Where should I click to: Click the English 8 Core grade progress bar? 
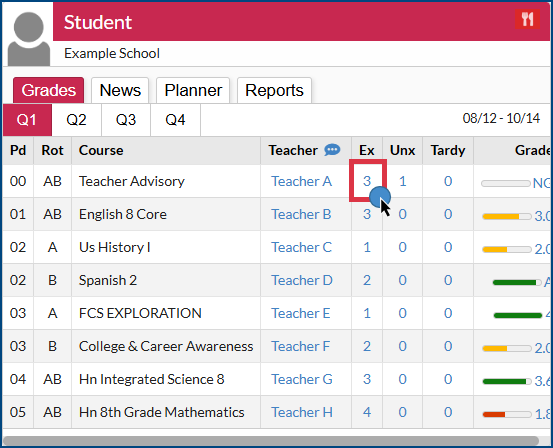click(x=506, y=216)
